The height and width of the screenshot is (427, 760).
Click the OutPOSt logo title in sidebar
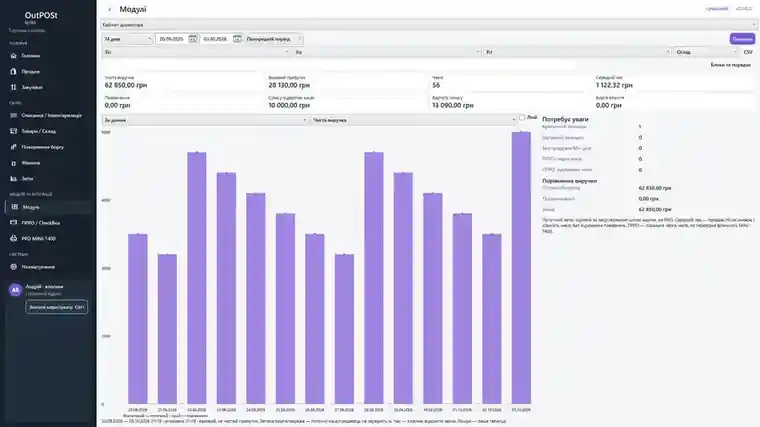click(x=41, y=15)
